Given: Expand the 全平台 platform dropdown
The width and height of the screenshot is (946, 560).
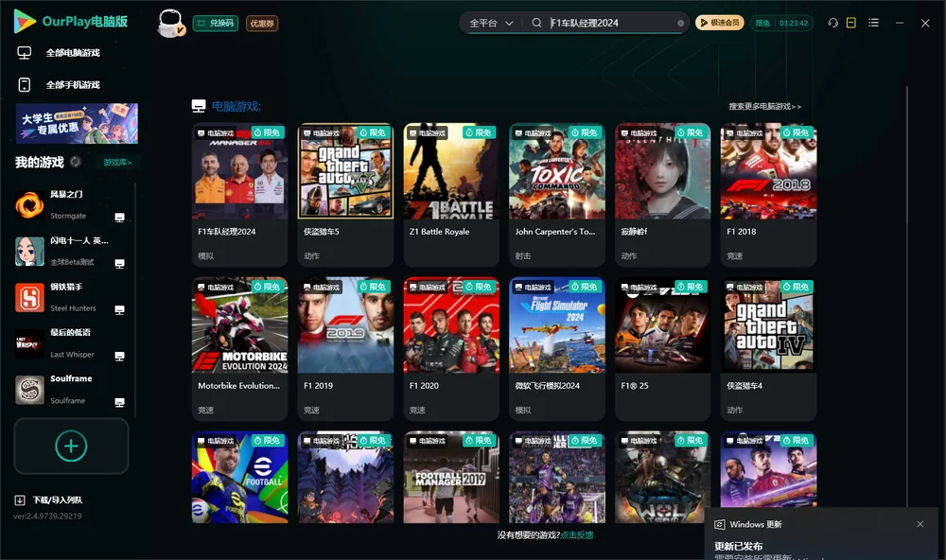Looking at the screenshot, I should coord(491,23).
